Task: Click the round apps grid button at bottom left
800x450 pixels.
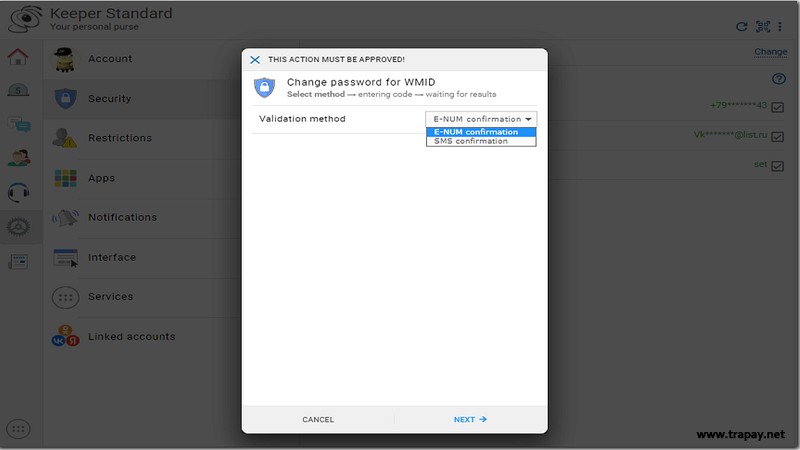Action: coord(18,429)
